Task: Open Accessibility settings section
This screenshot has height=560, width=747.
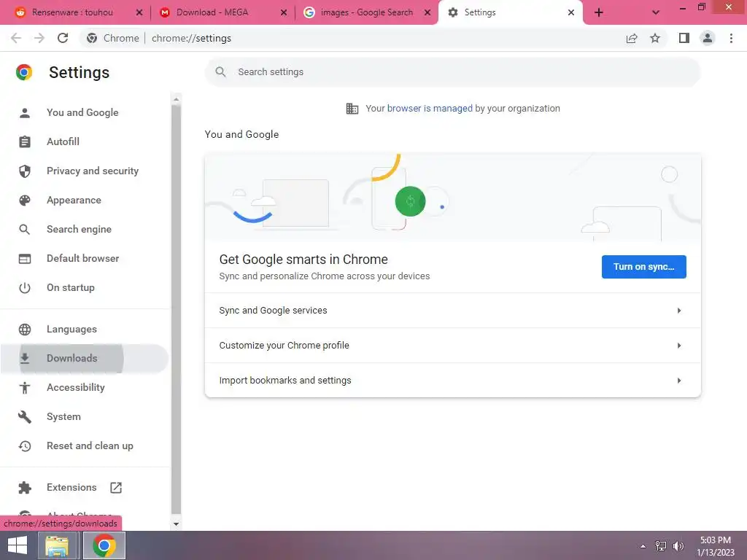Action: click(x=85, y=388)
